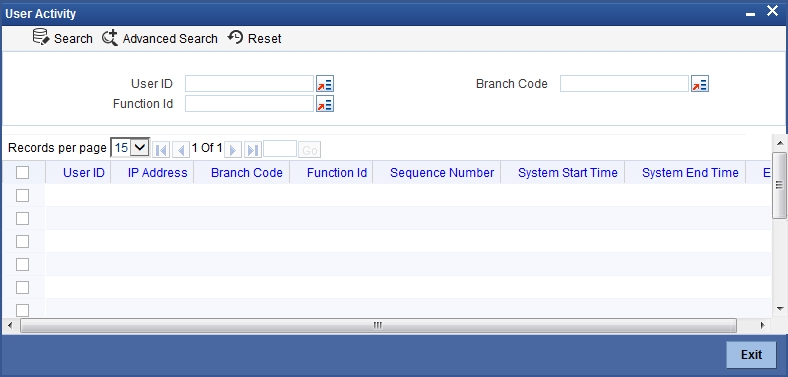Sort by the IP Address column header
Screen dimensions: 788x377
pyautogui.click(x=157, y=173)
